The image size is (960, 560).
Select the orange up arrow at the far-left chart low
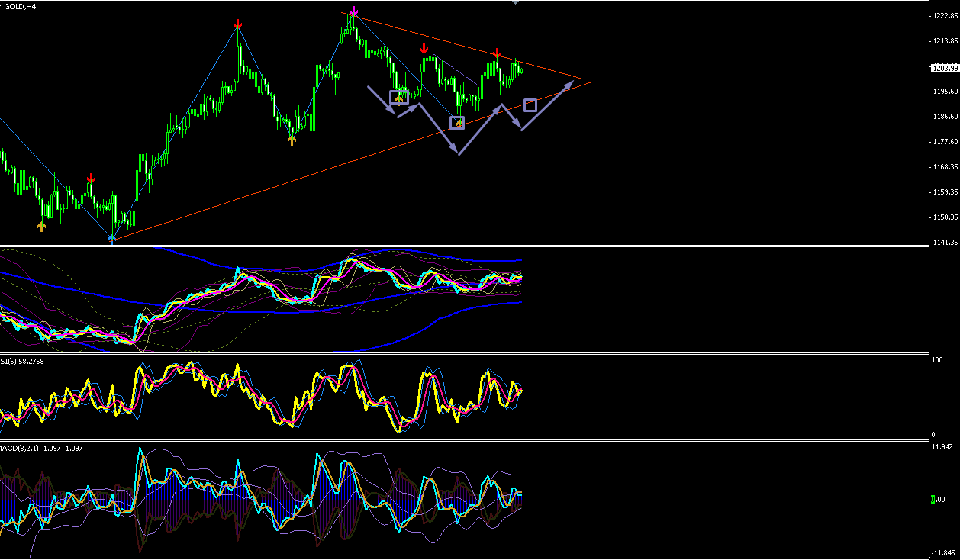(42, 226)
